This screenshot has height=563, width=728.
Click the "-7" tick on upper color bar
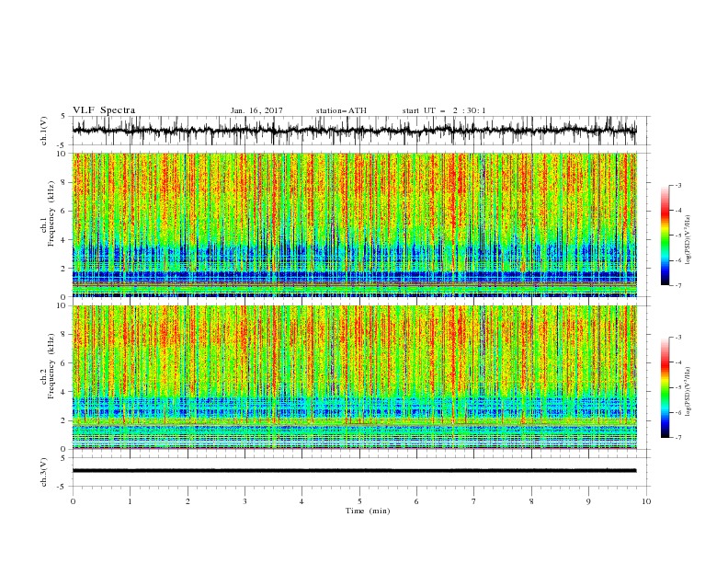[x=678, y=285]
